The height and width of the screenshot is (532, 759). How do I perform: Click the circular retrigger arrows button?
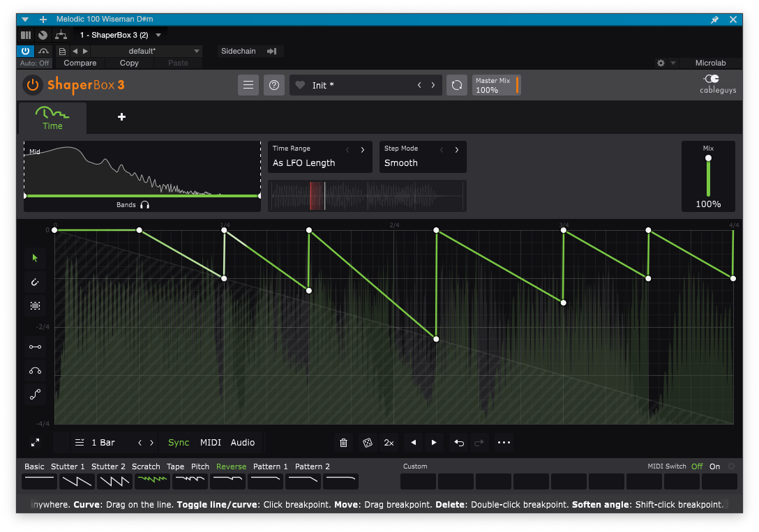pos(456,85)
